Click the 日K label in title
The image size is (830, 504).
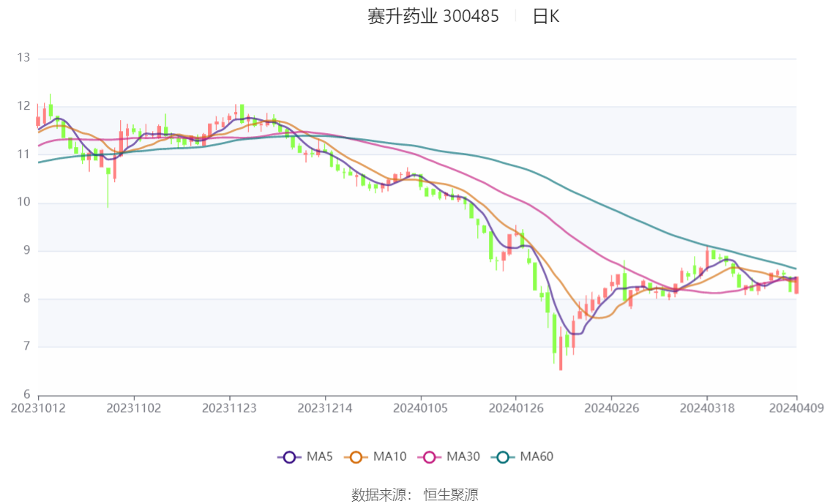pos(546,16)
